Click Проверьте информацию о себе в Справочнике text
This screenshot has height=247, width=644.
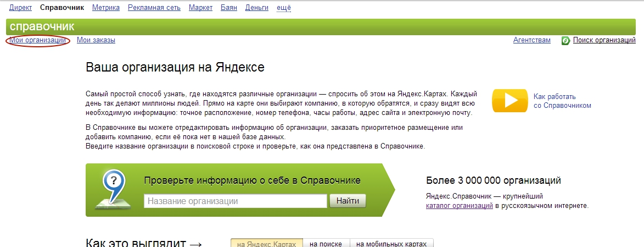252,180
